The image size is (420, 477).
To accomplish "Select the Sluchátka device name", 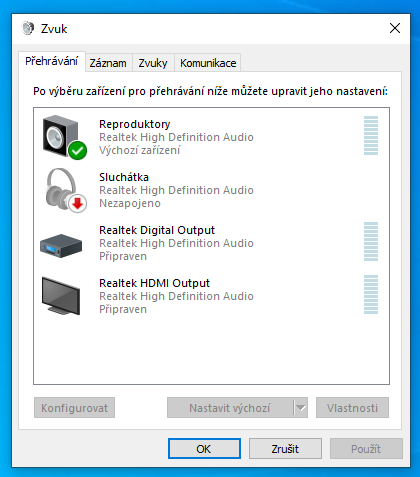I will tap(124, 177).
